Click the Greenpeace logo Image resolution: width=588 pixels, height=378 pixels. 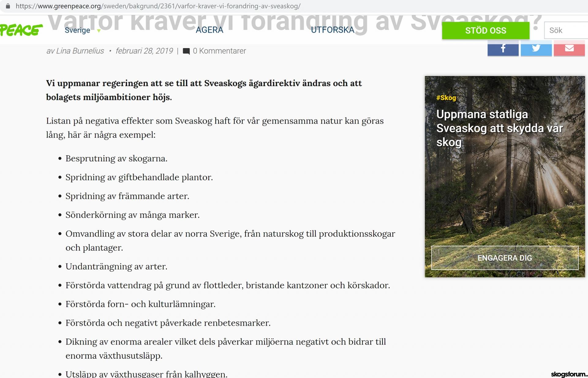21,30
